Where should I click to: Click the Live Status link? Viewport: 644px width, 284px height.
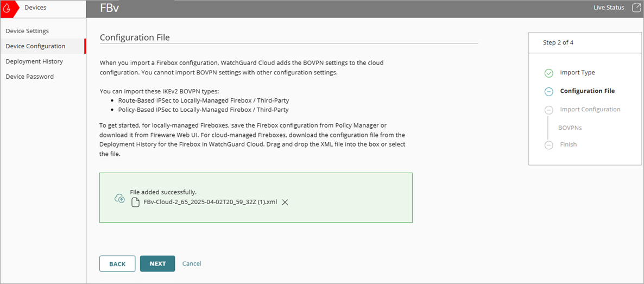pos(609,8)
